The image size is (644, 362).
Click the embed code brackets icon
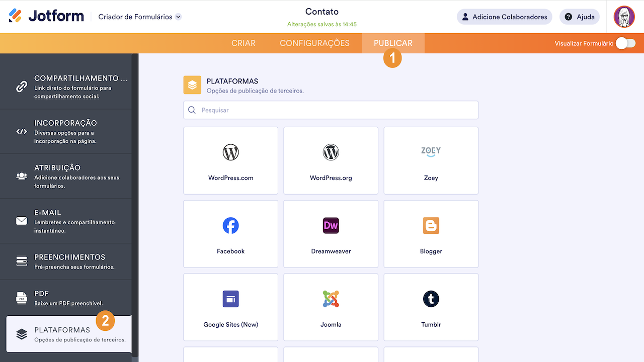[x=22, y=131]
